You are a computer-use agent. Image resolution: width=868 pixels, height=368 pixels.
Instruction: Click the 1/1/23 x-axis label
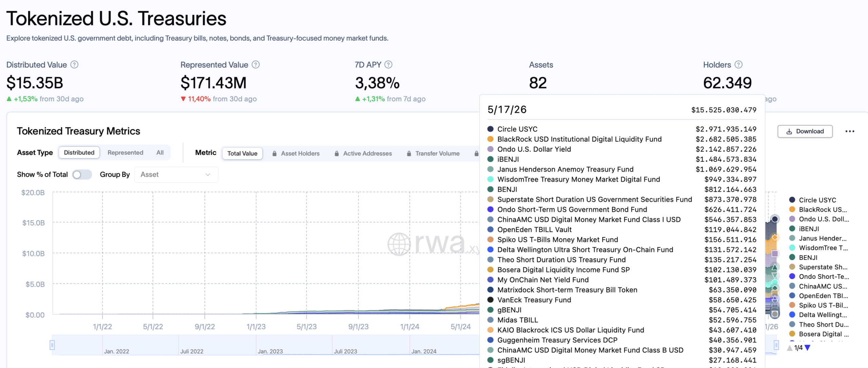[256, 327]
